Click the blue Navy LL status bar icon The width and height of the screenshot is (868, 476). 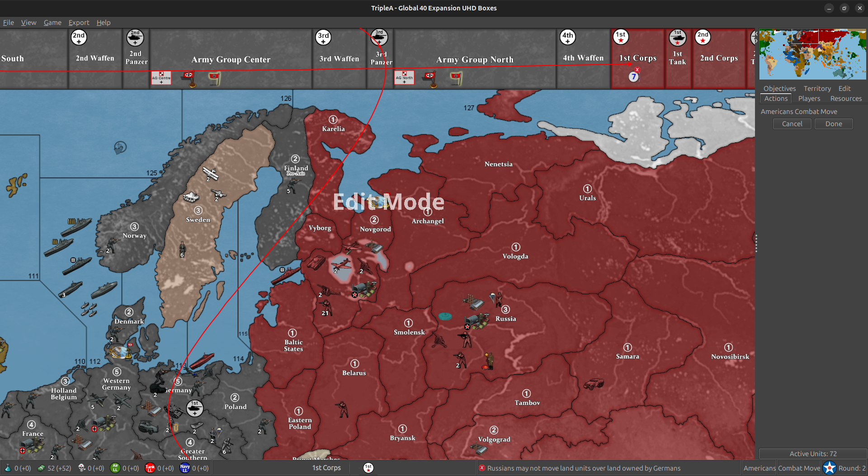(x=184, y=468)
